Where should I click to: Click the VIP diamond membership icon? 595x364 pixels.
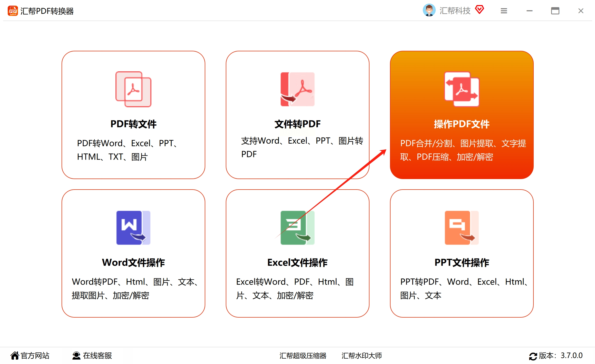(x=480, y=9)
